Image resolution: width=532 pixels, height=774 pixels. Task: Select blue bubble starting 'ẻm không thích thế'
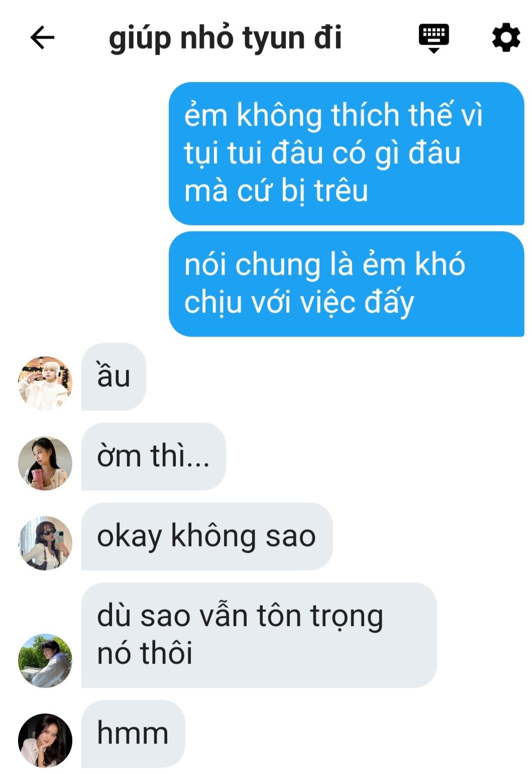pyautogui.click(x=346, y=154)
